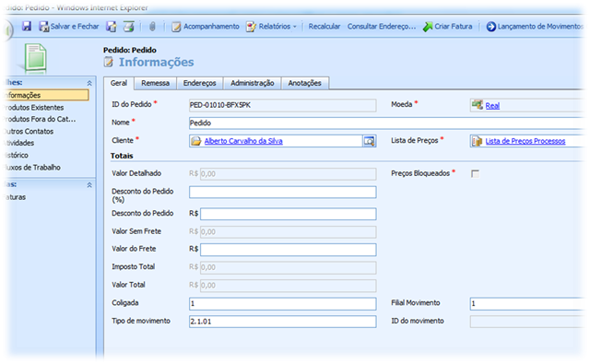This screenshot has width=590, height=364.
Task: Click the paperclip attach file icon
Action: pyautogui.click(x=152, y=27)
